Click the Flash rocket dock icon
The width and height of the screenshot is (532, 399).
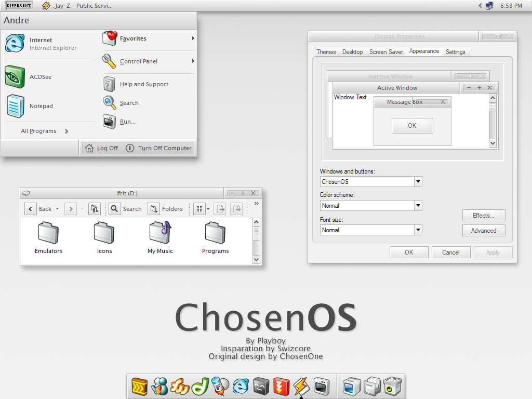coord(220,387)
